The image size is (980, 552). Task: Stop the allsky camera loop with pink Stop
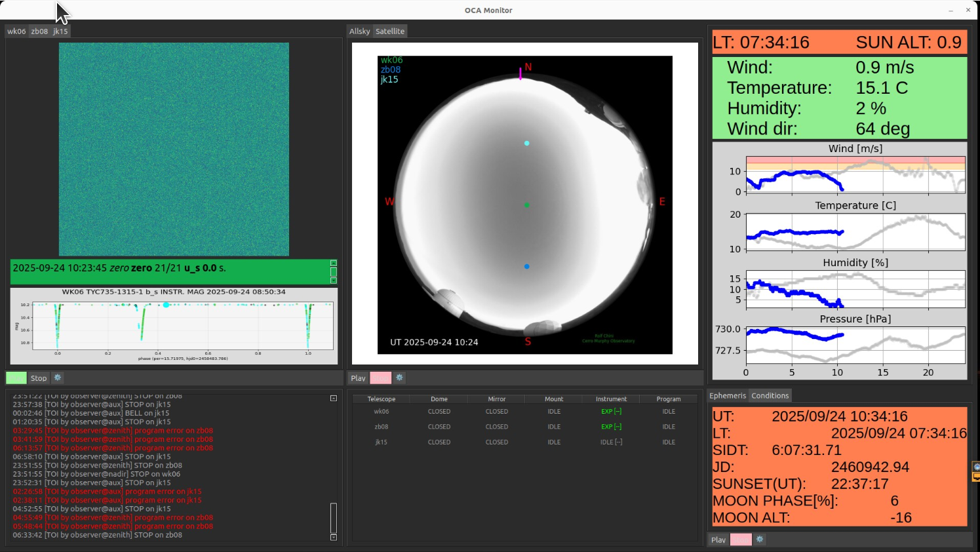(x=380, y=378)
